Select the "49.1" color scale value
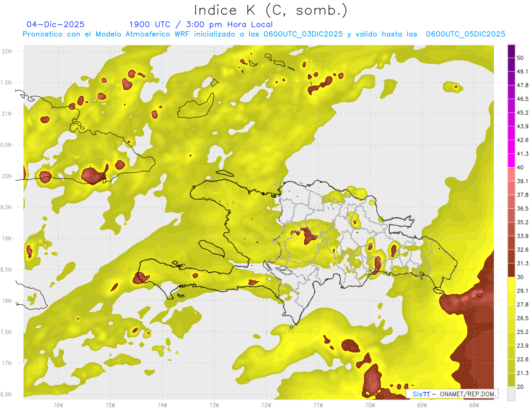Screen dimensions: 532x411 [523, 71]
